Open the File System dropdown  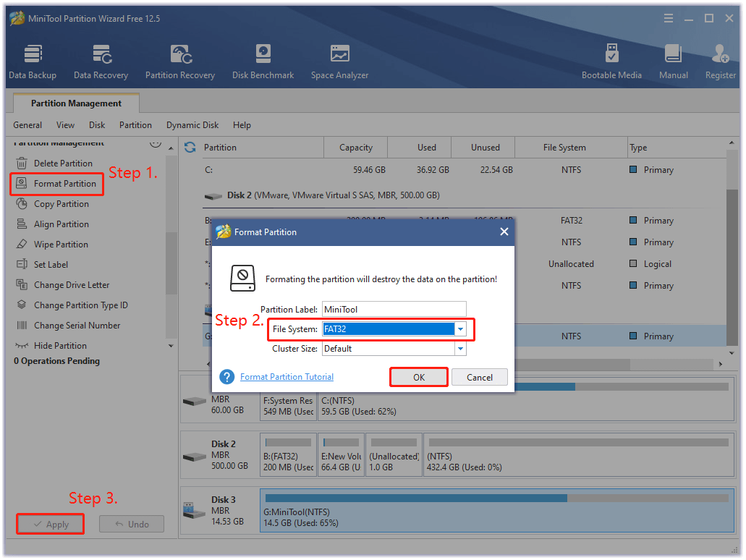460,328
